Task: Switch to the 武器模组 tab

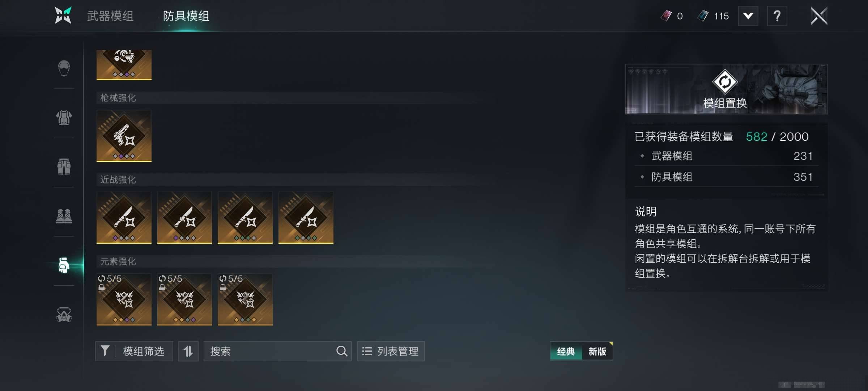Action: (x=110, y=16)
